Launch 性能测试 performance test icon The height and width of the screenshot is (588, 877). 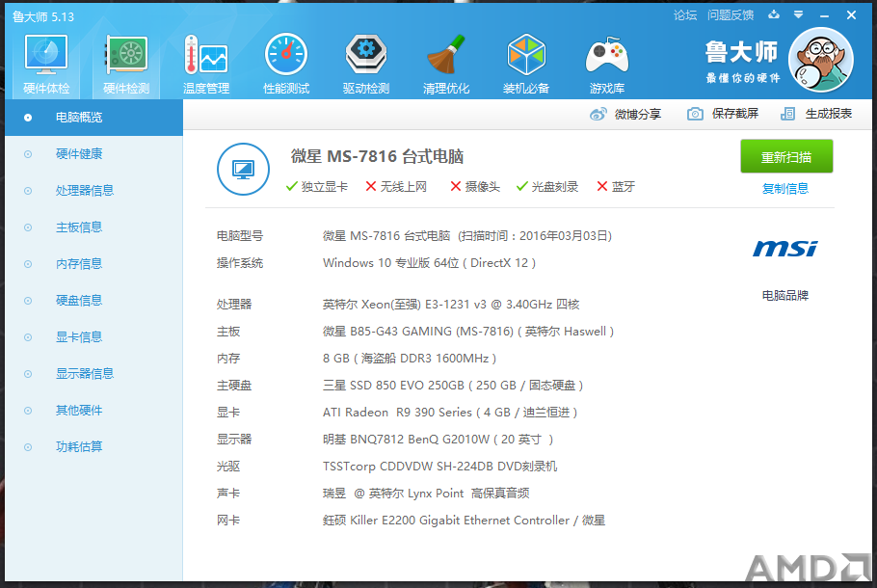(286, 64)
